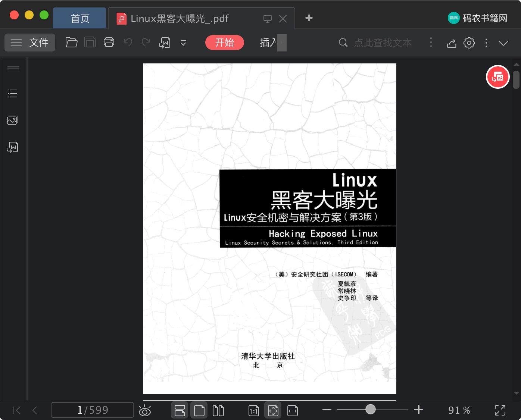Click the PDF to Word convert toolbar icon
The height and width of the screenshot is (420, 521).
(165, 43)
